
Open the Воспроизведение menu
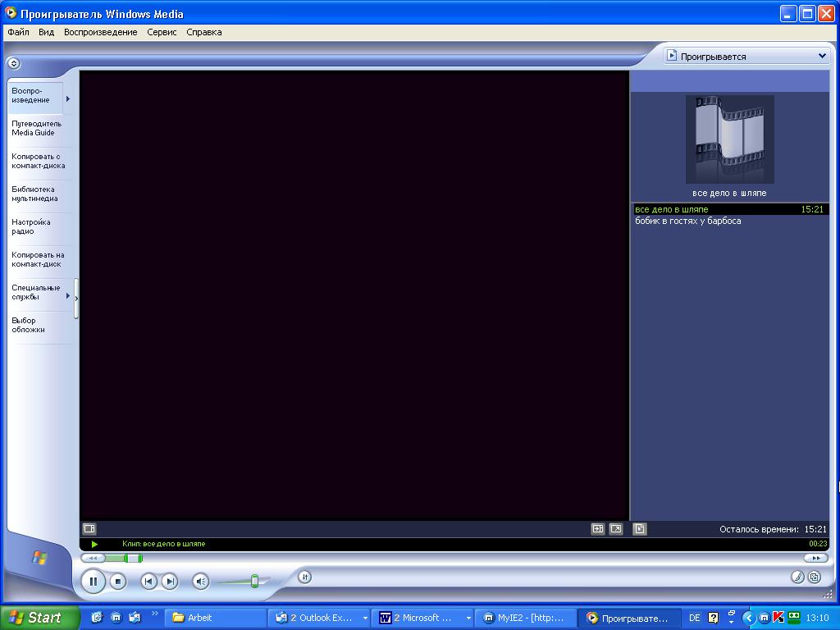101,32
